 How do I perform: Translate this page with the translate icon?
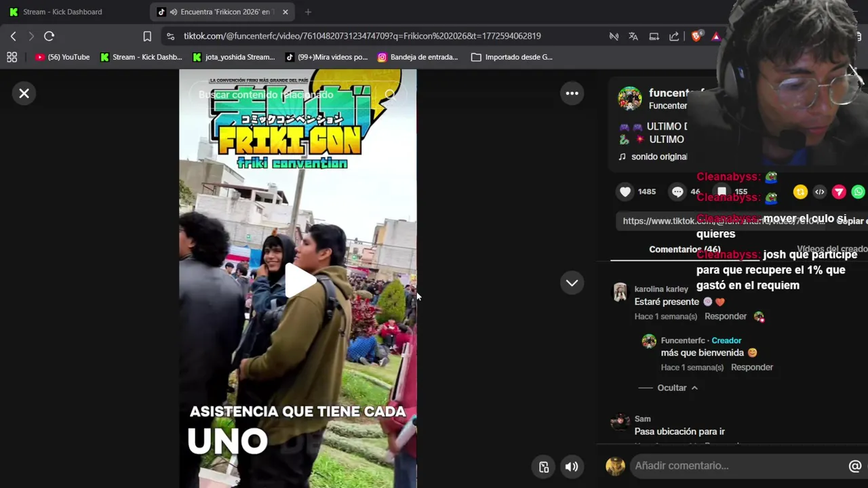tap(633, 36)
